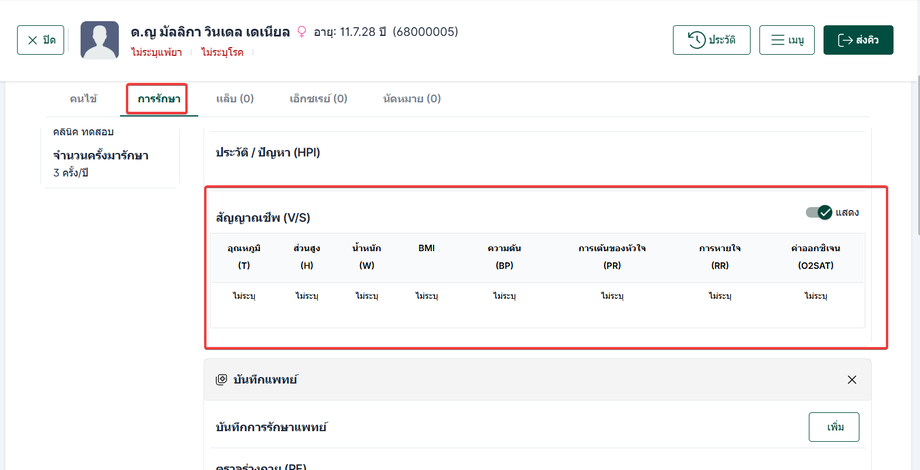Click the exit arrow icon in ส่งคิว

coord(844,40)
